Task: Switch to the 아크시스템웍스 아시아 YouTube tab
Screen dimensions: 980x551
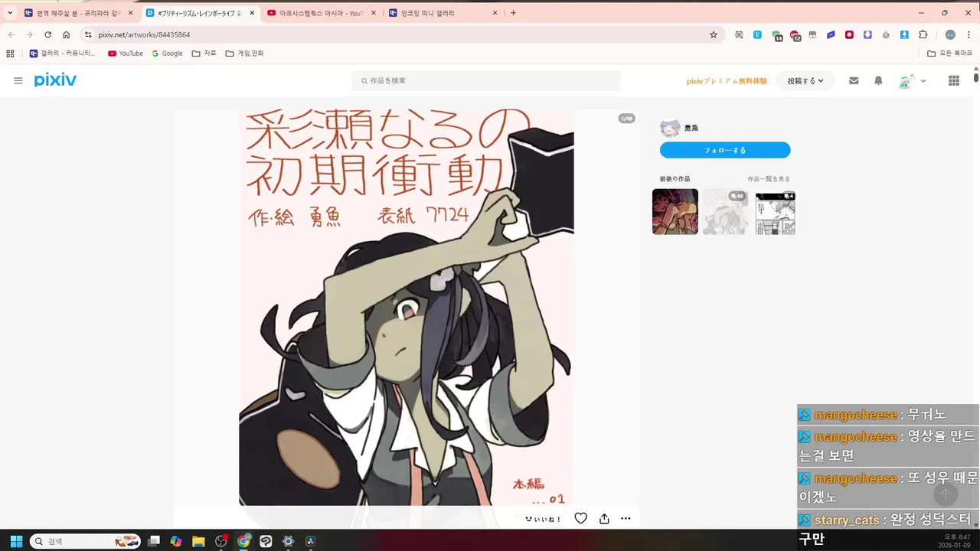Action: pyautogui.click(x=320, y=13)
